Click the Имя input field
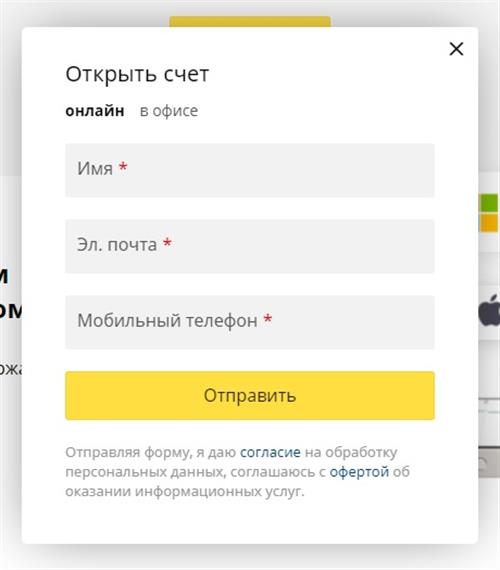 pos(250,170)
